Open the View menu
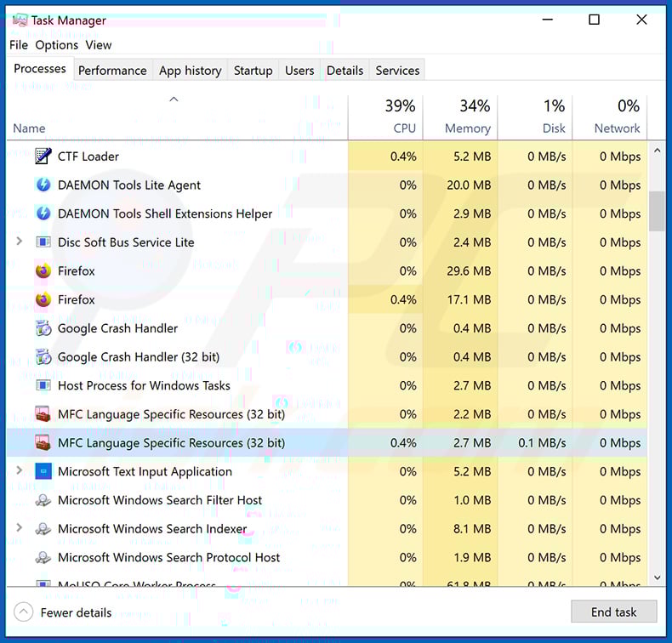The width and height of the screenshot is (672, 643). coord(98,45)
